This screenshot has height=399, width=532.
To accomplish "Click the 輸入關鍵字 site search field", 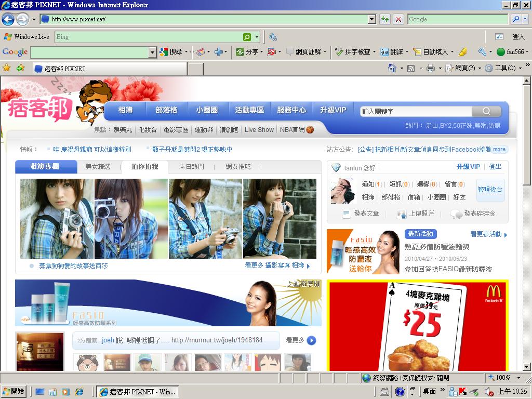I will [x=416, y=111].
